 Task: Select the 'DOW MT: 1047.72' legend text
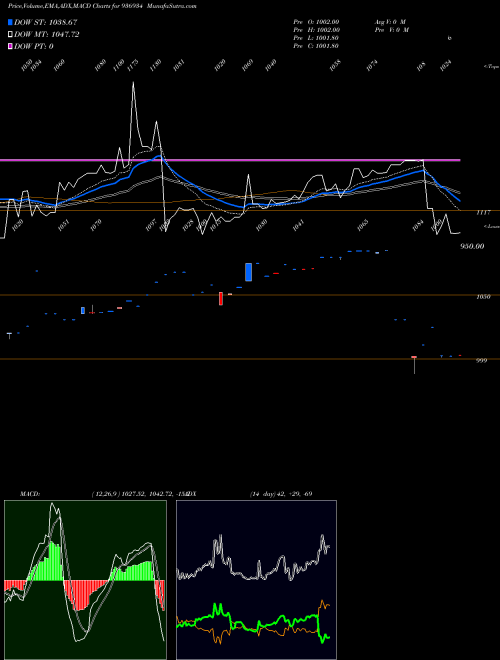[x=47, y=35]
